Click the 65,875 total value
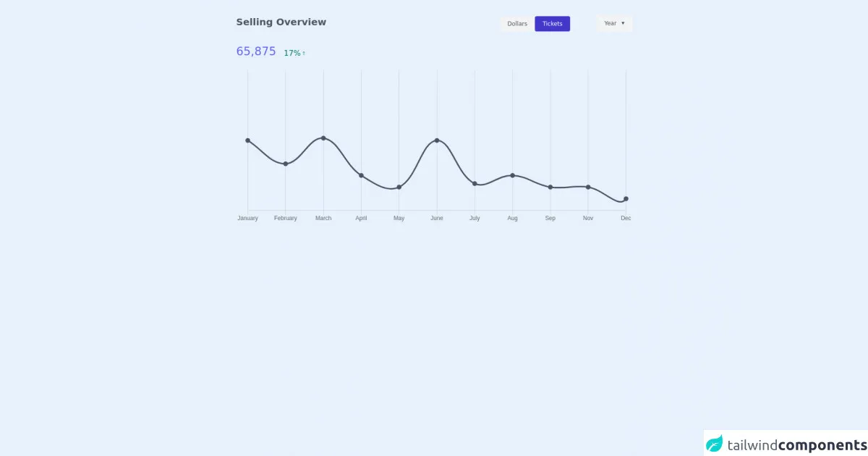This screenshot has height=456, width=868. [x=256, y=51]
